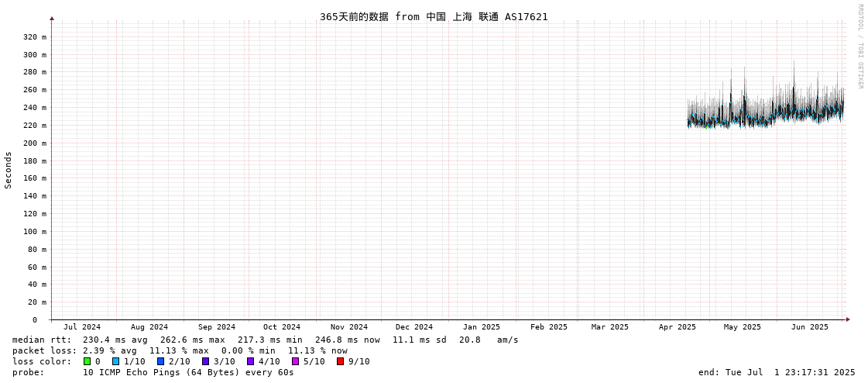Click the light blue 1/10 loss swatch

(115, 361)
